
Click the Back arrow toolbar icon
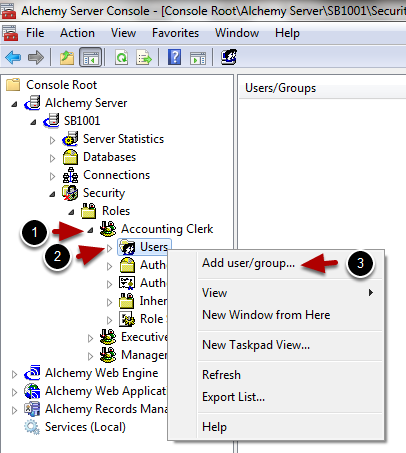pyautogui.click(x=13, y=57)
